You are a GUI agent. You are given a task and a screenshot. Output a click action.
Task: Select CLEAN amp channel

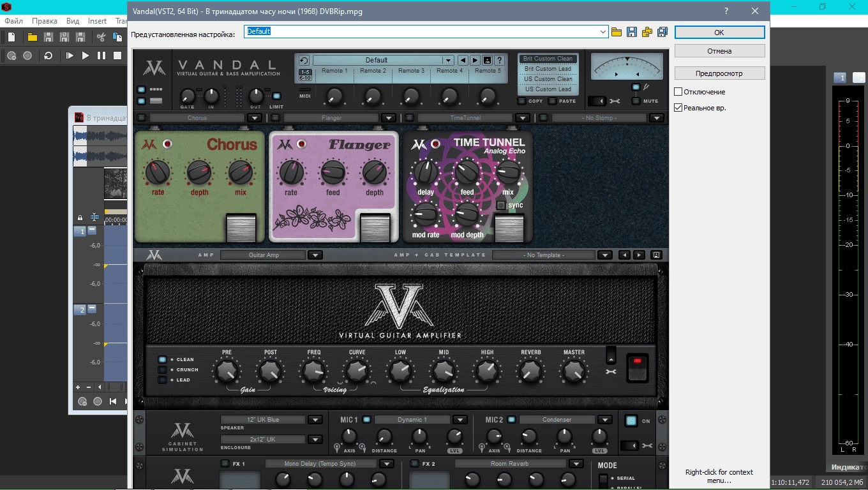(162, 359)
